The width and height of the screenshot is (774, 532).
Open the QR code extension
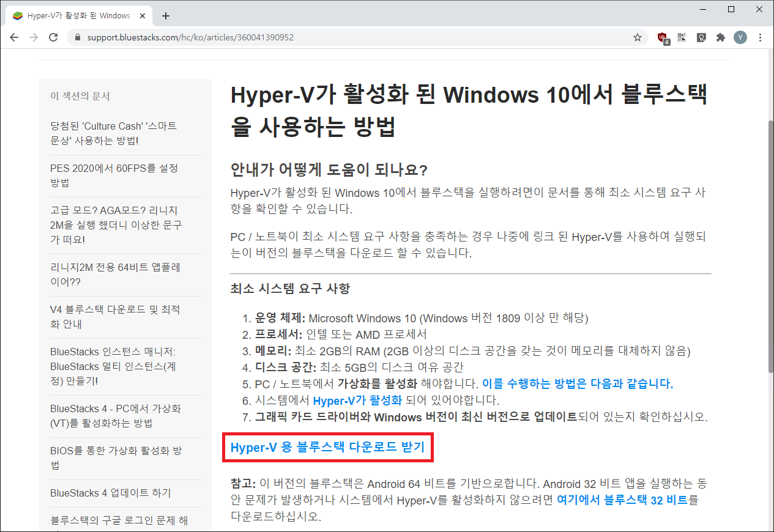[682, 37]
